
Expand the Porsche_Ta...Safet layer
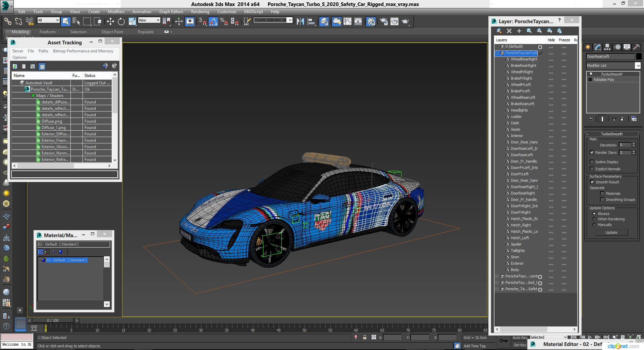pos(497,289)
